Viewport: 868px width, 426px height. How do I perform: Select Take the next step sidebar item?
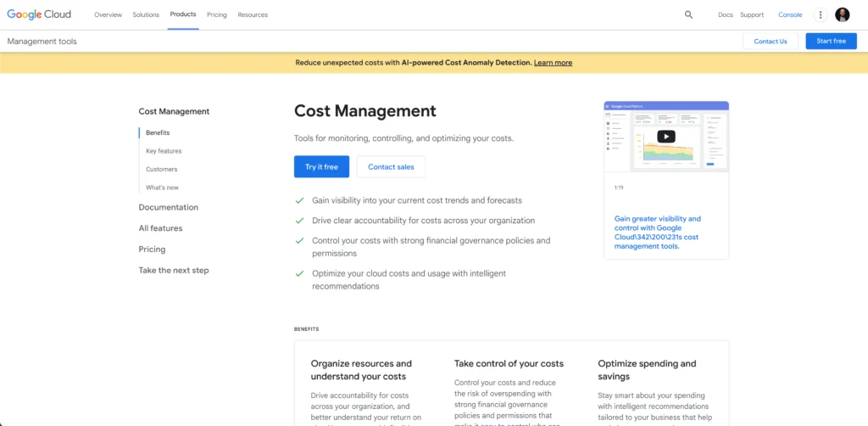[x=174, y=271]
